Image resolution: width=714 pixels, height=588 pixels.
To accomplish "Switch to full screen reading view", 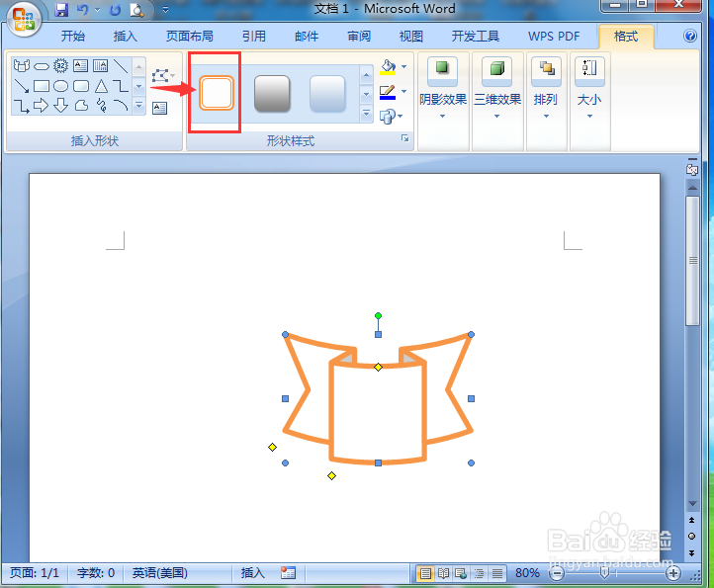I will tap(443, 573).
